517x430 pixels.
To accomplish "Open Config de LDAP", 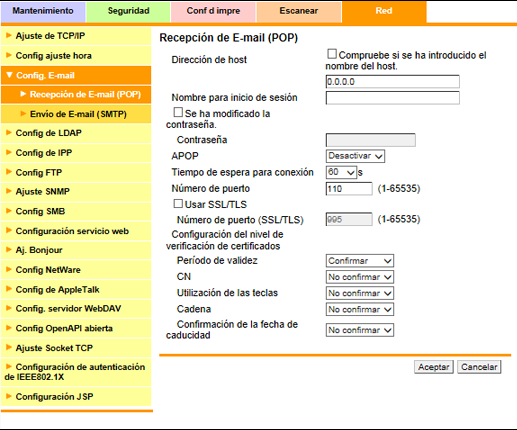I will point(76,133).
